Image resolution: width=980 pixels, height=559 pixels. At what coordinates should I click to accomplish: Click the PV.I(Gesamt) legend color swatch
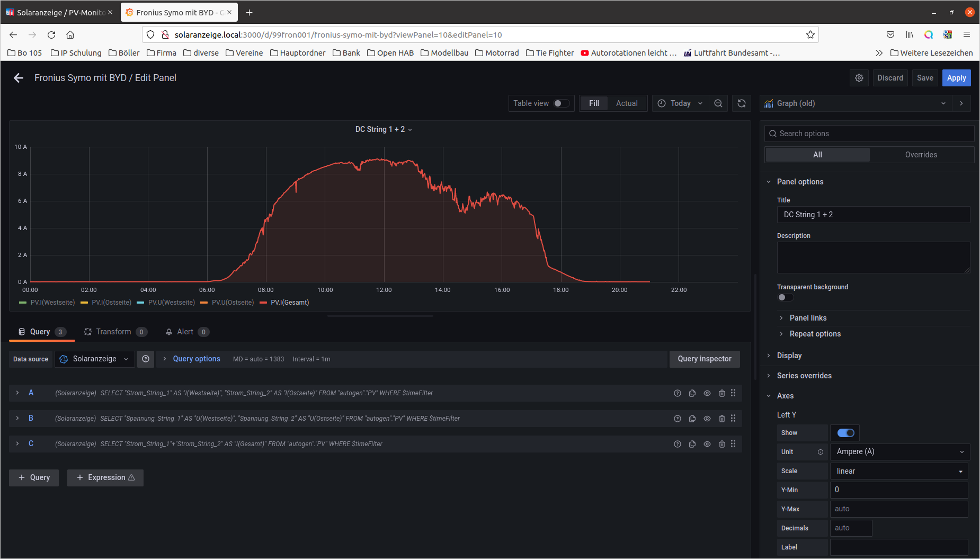click(x=263, y=303)
